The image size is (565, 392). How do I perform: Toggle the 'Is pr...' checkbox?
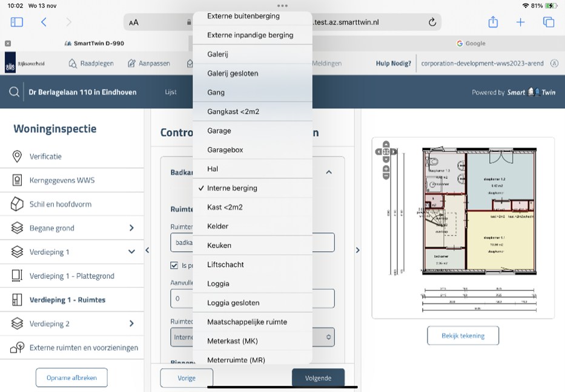[x=174, y=265]
